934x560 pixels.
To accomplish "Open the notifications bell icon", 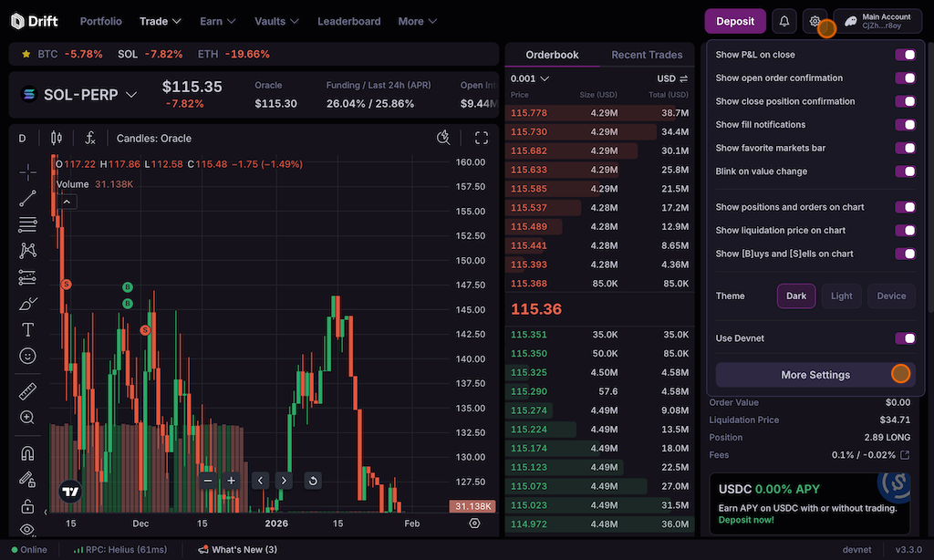I will tap(784, 21).
